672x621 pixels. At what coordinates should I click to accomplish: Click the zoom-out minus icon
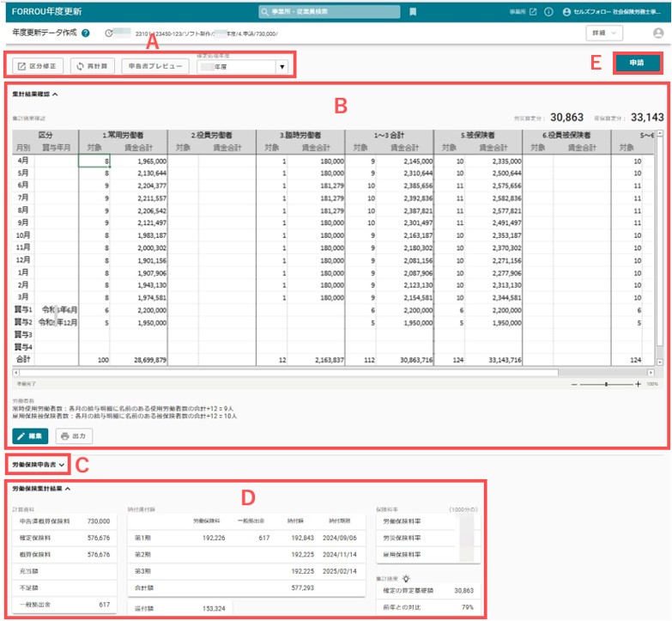point(574,384)
